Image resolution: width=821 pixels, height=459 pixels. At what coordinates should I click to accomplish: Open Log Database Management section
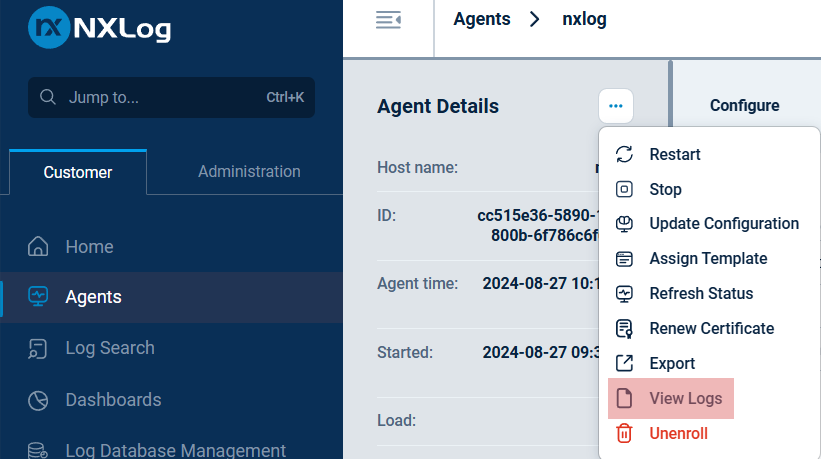[175, 451]
